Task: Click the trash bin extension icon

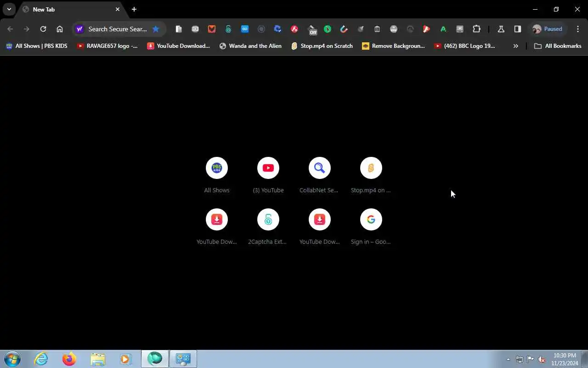Action: click(x=377, y=29)
